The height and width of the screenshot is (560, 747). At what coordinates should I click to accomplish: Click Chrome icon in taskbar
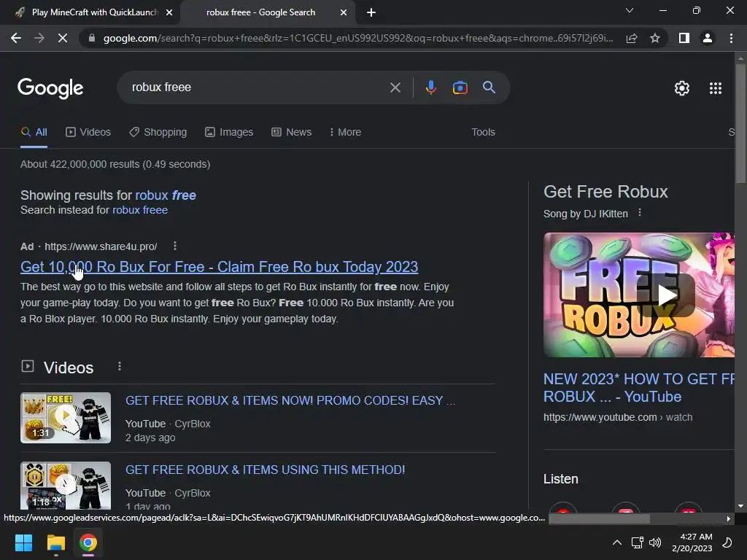coord(88,542)
